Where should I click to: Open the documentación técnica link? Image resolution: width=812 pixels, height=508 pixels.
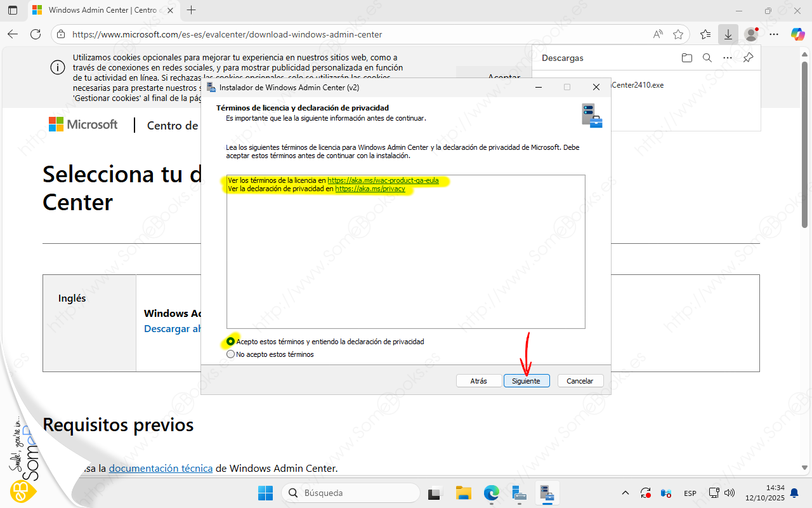click(x=160, y=468)
